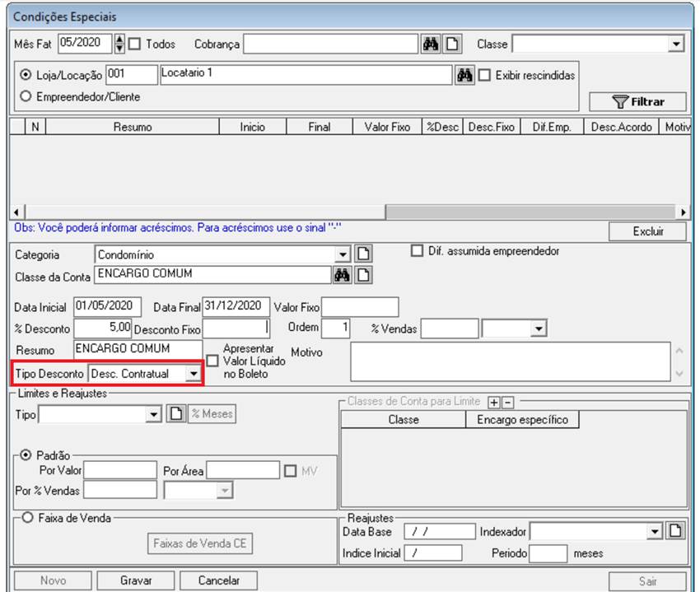700x592 pixels.
Task: Click the Desconto Fixo field
Action: 236,329
